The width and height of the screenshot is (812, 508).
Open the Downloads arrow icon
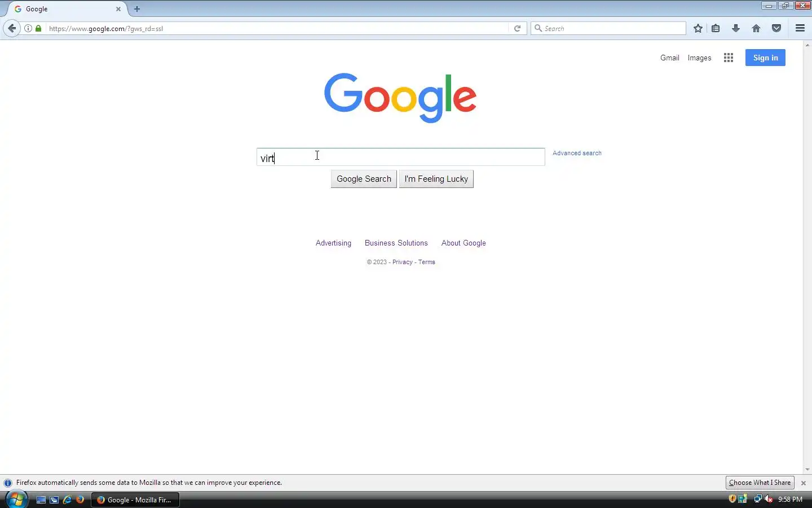[x=736, y=28]
